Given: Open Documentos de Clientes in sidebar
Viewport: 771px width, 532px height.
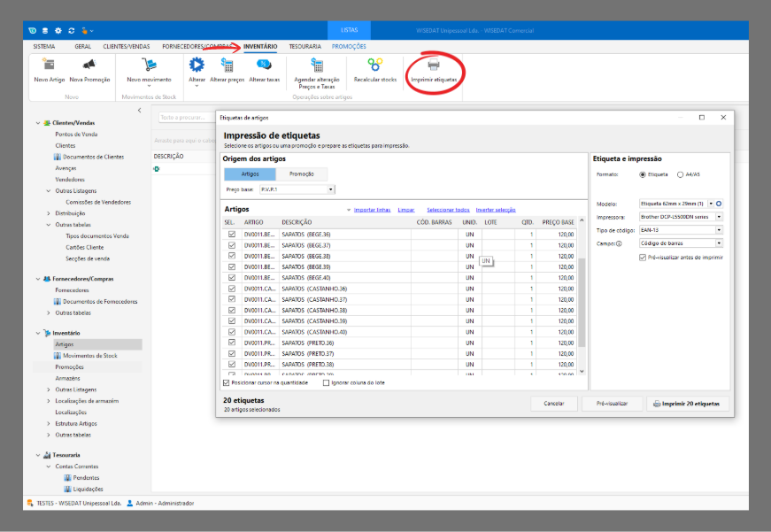Looking at the screenshot, I should click(93, 157).
